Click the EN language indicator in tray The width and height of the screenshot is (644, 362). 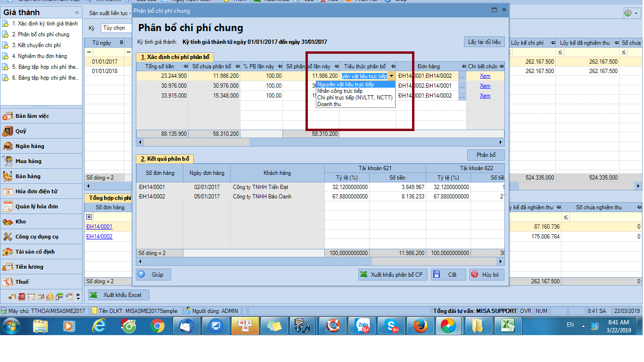point(570,325)
